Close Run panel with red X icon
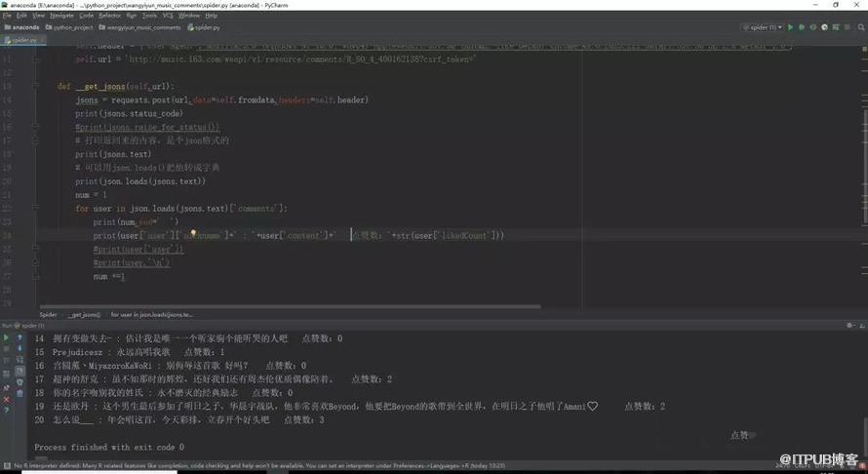Image resolution: width=868 pixels, height=474 pixels. coord(6,399)
